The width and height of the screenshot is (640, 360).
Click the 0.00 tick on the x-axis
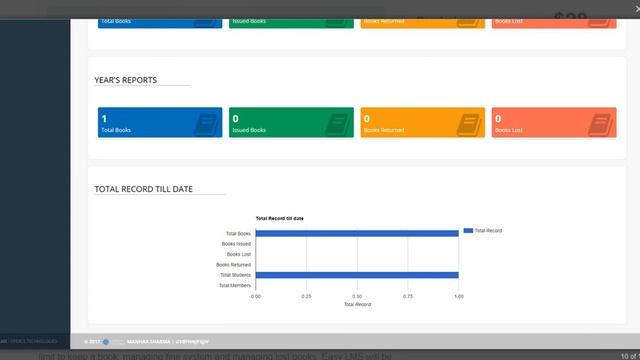pyautogui.click(x=256, y=296)
